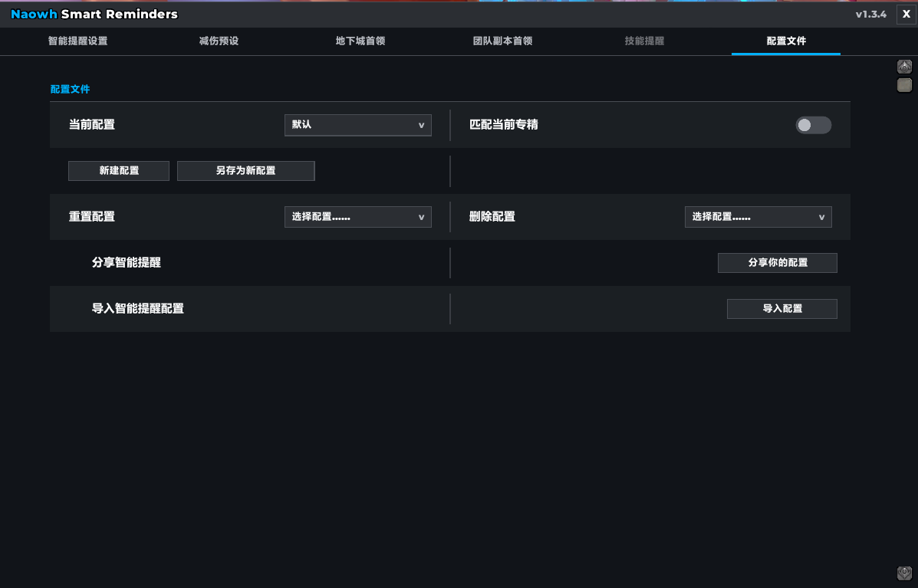Expand the 删除配置 selection dropdown

coord(758,216)
